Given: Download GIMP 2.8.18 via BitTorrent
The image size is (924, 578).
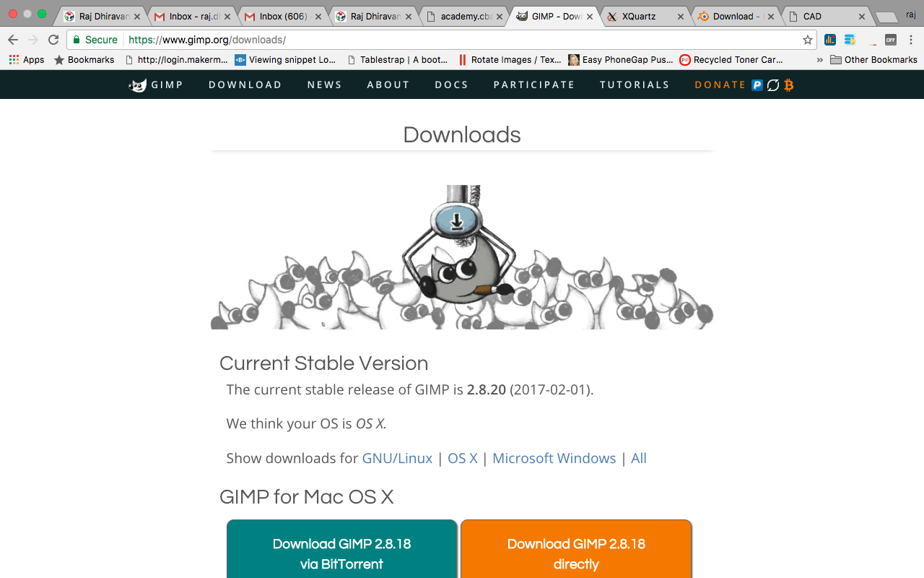Looking at the screenshot, I should (342, 549).
